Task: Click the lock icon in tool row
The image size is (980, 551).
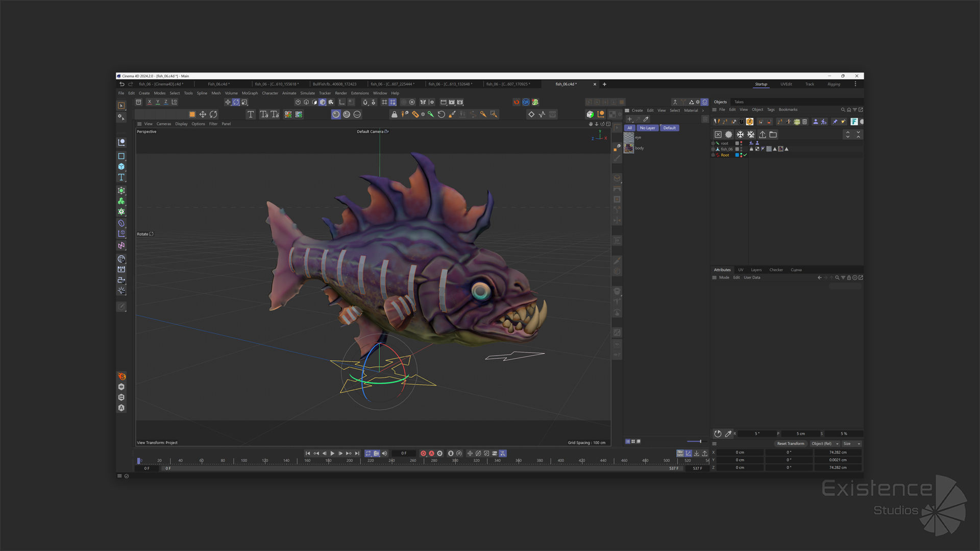Action: point(394,114)
